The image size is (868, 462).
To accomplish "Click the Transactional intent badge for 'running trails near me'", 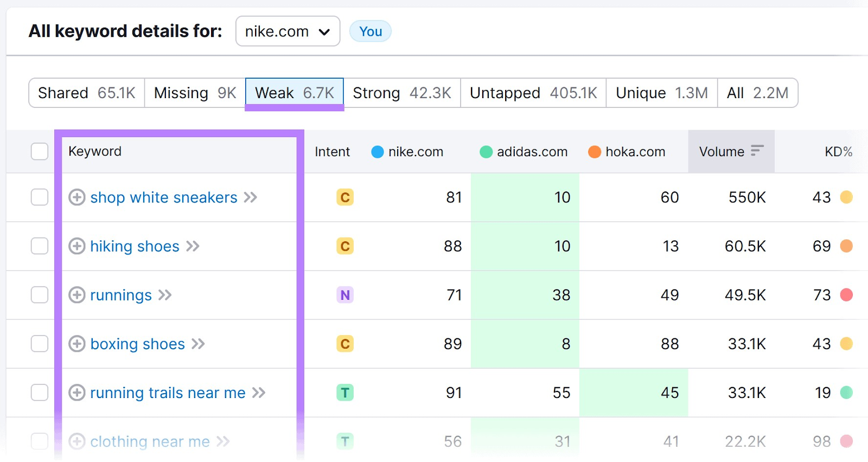I will [x=344, y=393].
